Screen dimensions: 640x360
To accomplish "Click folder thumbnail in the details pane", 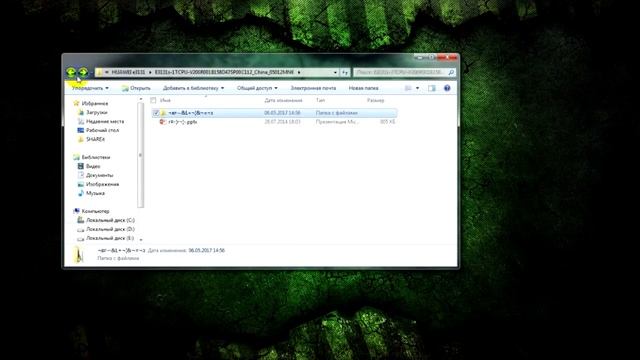I will tap(78, 254).
